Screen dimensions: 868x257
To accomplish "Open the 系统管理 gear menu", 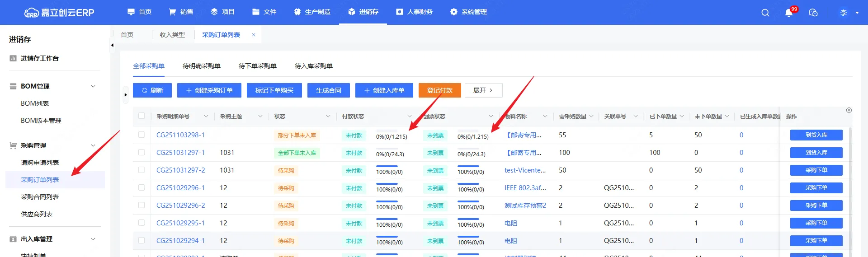I will click(x=468, y=12).
